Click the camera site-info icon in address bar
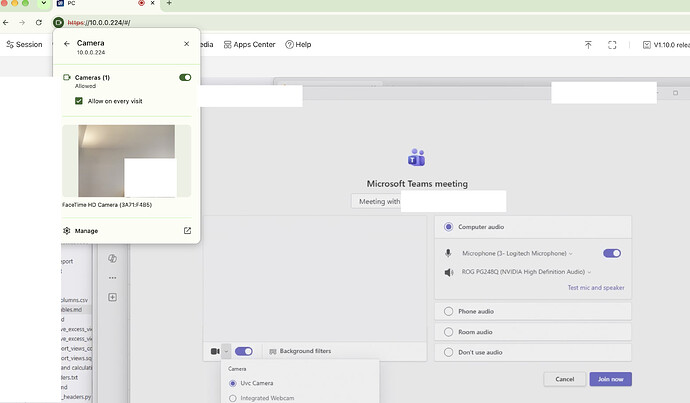Screen dimensions: 690x403 click(x=59, y=22)
